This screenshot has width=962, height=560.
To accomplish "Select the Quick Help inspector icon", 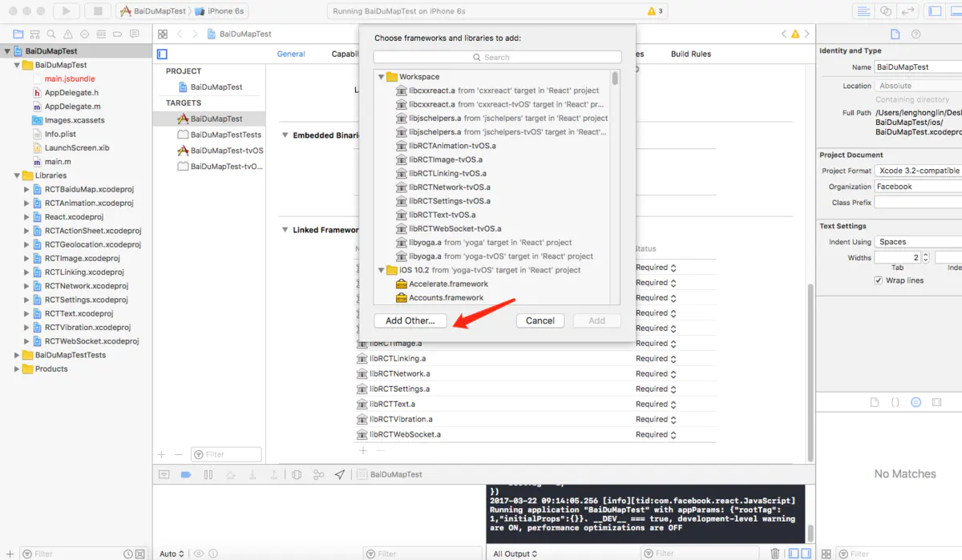I will [x=916, y=34].
